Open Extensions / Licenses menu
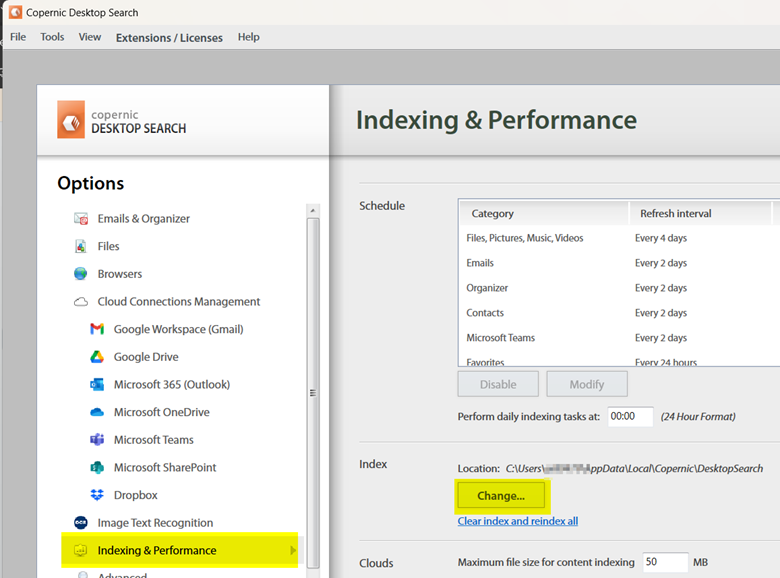This screenshot has height=578, width=780. tap(169, 38)
